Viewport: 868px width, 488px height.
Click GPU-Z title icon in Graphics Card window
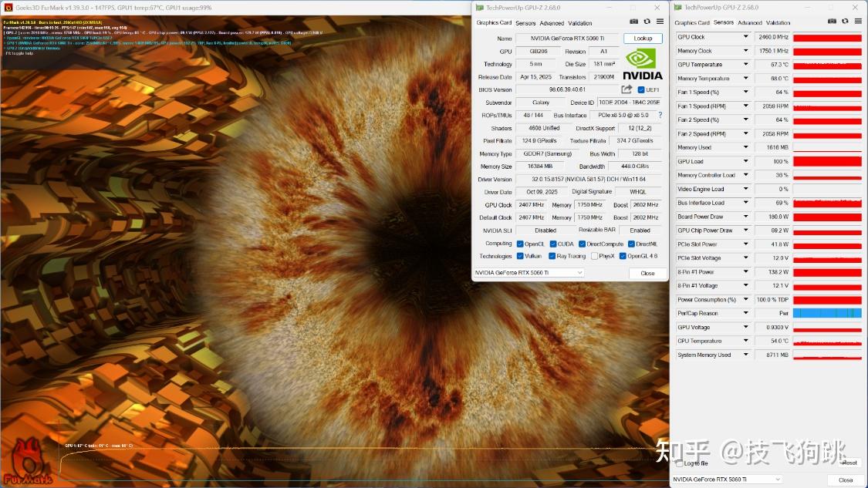pyautogui.click(x=479, y=8)
